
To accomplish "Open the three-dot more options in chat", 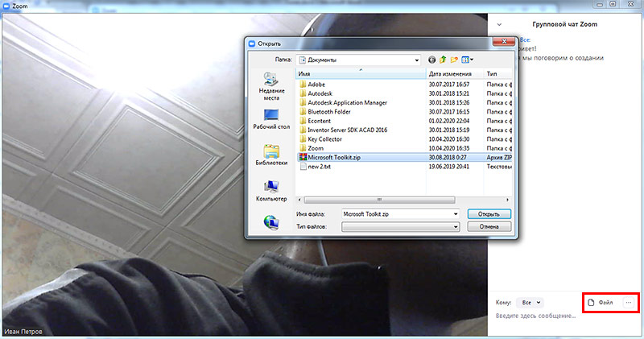I will (x=629, y=302).
